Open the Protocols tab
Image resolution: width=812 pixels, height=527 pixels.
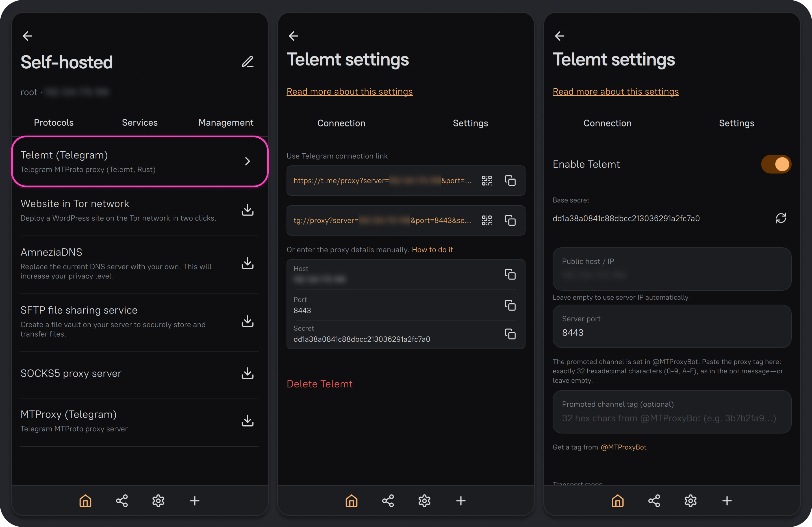(x=54, y=123)
